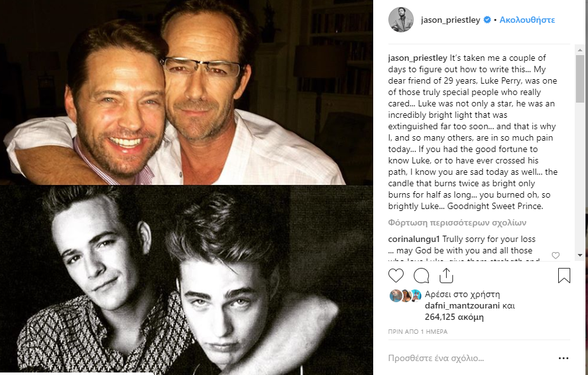Click the likers' avatar cluster
Viewport: 588px width, 375px height.
pos(406,296)
